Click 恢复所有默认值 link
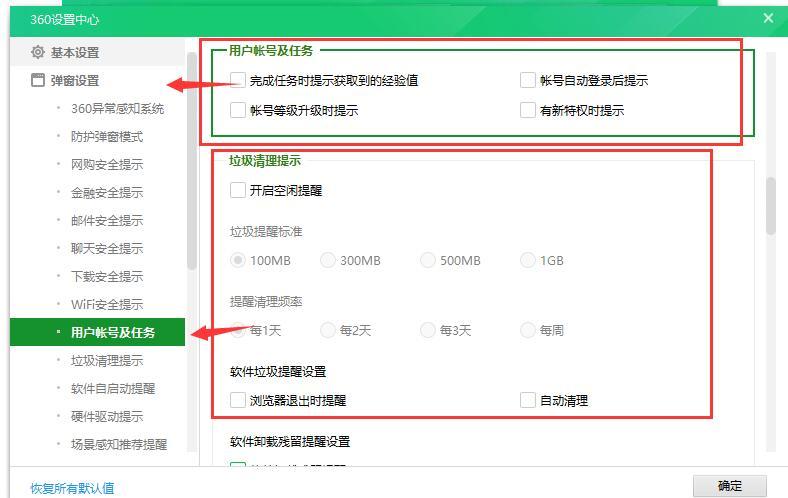The width and height of the screenshot is (788, 498). [72, 488]
